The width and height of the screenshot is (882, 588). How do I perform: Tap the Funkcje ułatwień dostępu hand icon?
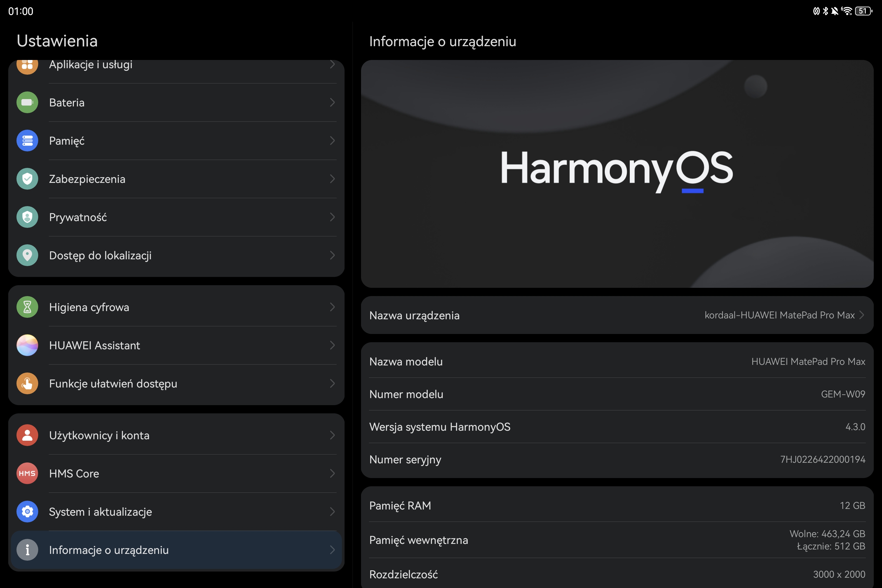point(27,384)
